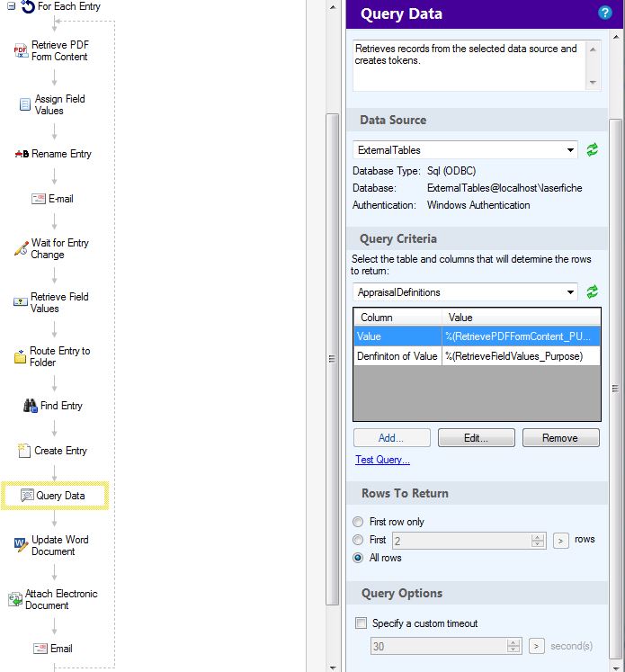
Task: Click properties panel scrollbar up arrow
Action: click(x=616, y=37)
